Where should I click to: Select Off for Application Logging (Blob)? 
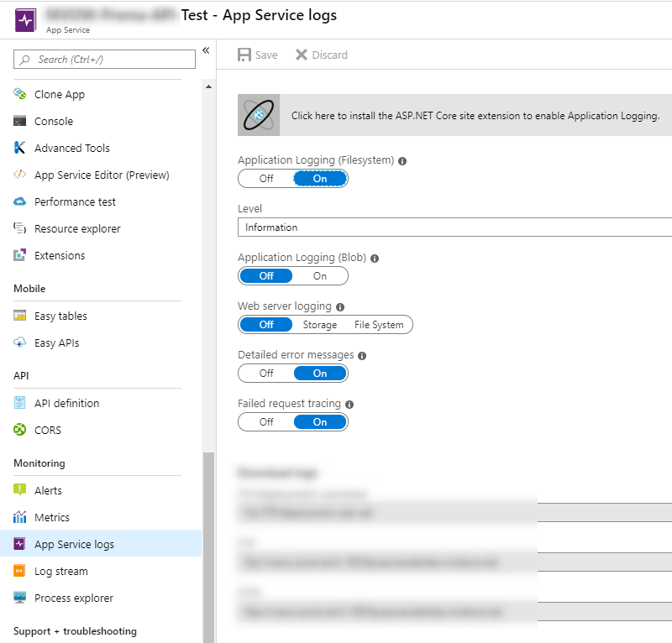[x=266, y=276]
